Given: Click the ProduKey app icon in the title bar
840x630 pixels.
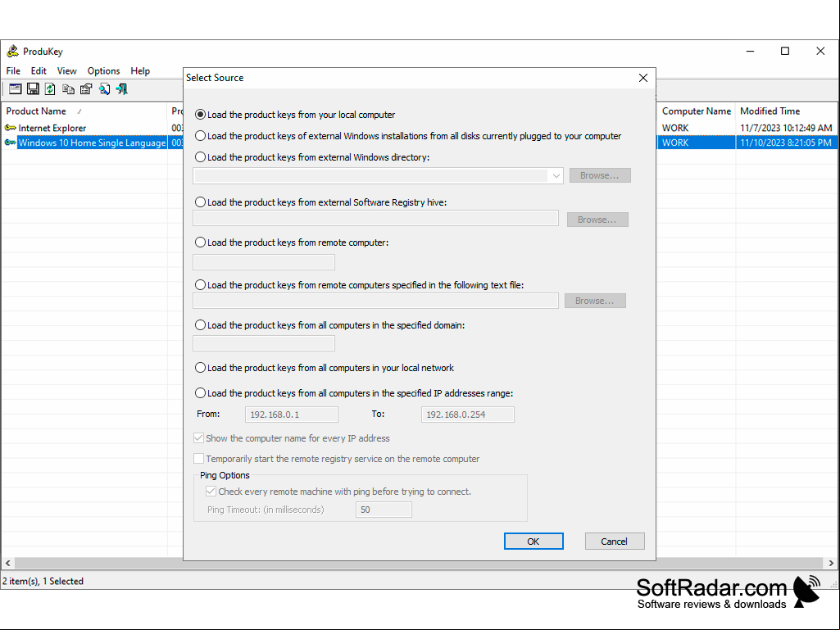Looking at the screenshot, I should 12,52.
